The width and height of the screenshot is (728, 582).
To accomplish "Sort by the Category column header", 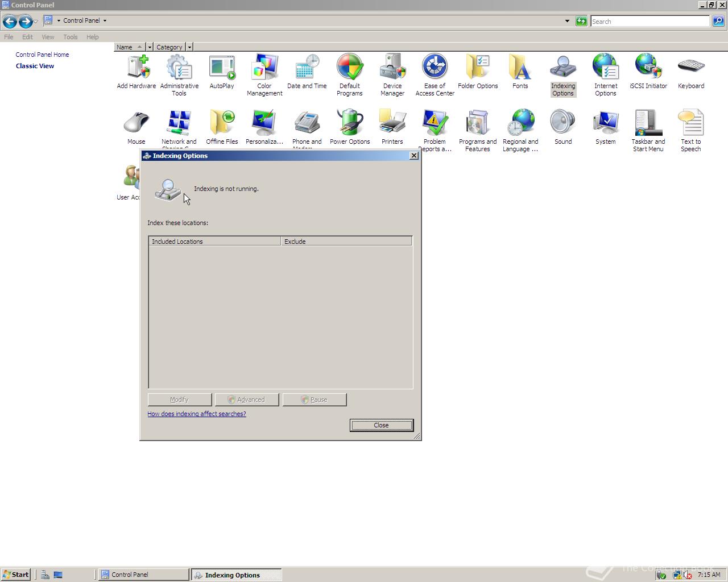I will pos(169,47).
